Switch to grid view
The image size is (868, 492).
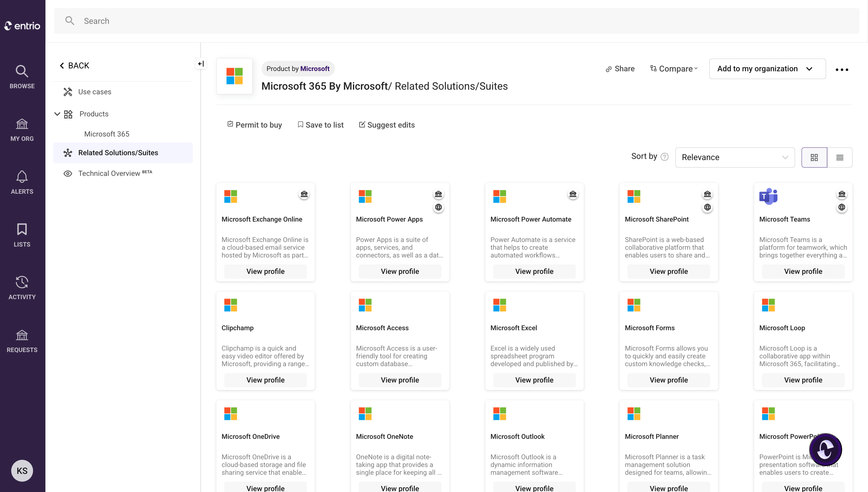click(x=814, y=157)
